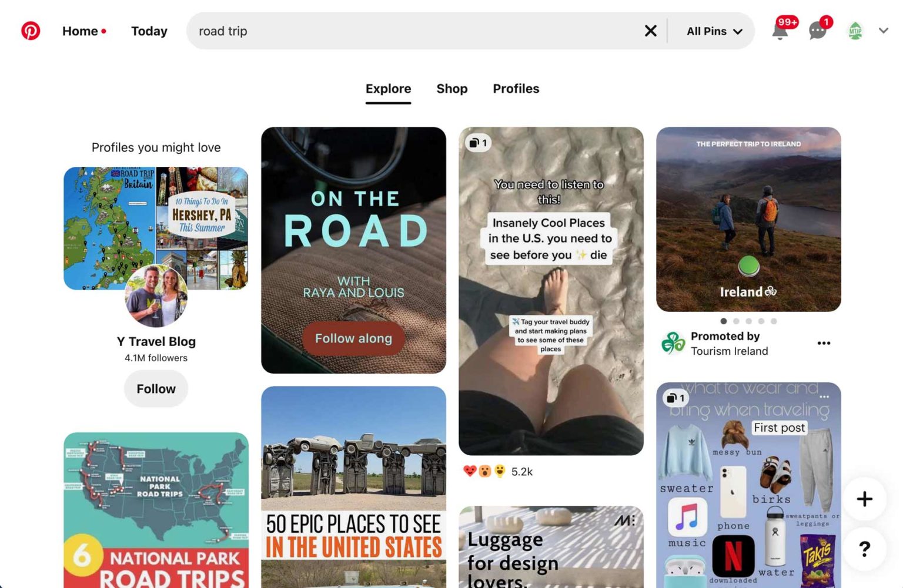Click the Pinterest logo
This screenshot has height=588, width=903.
pos(31,31)
